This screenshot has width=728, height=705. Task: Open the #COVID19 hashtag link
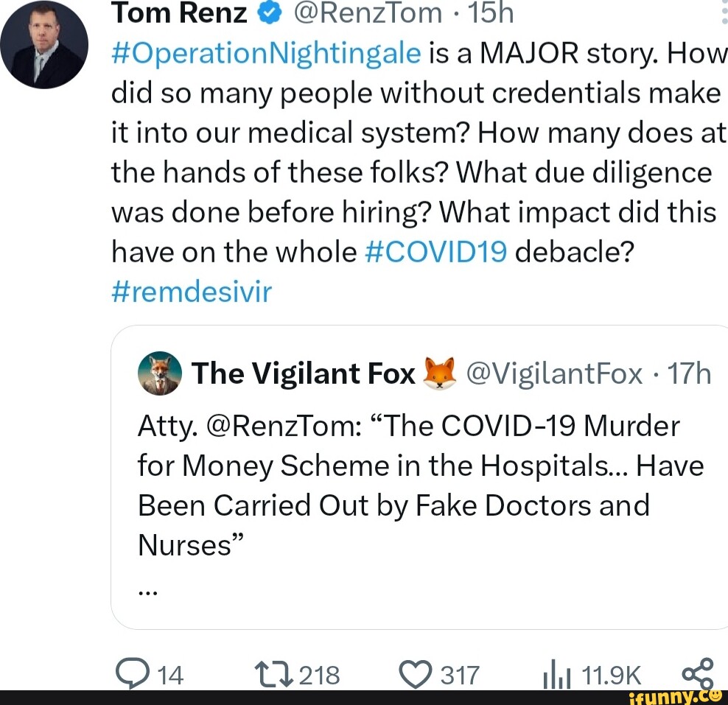pos(435,252)
